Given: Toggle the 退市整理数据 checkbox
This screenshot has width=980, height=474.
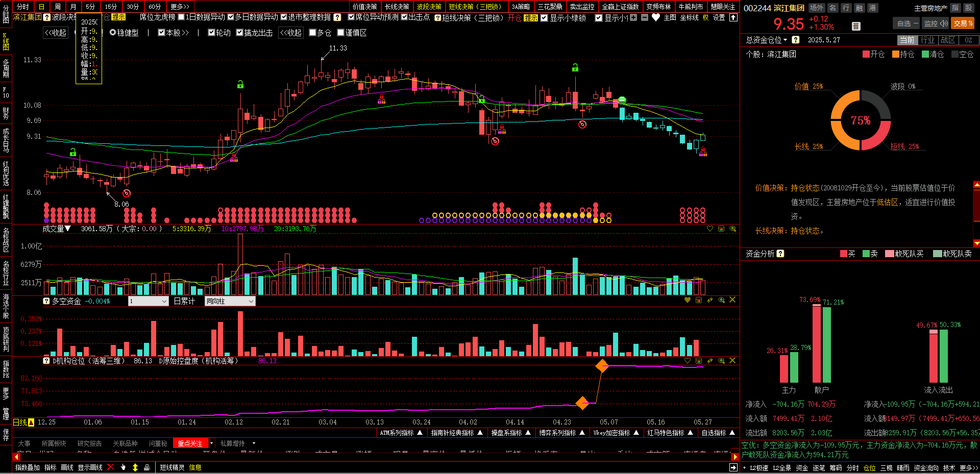Looking at the screenshot, I should [x=284, y=17].
